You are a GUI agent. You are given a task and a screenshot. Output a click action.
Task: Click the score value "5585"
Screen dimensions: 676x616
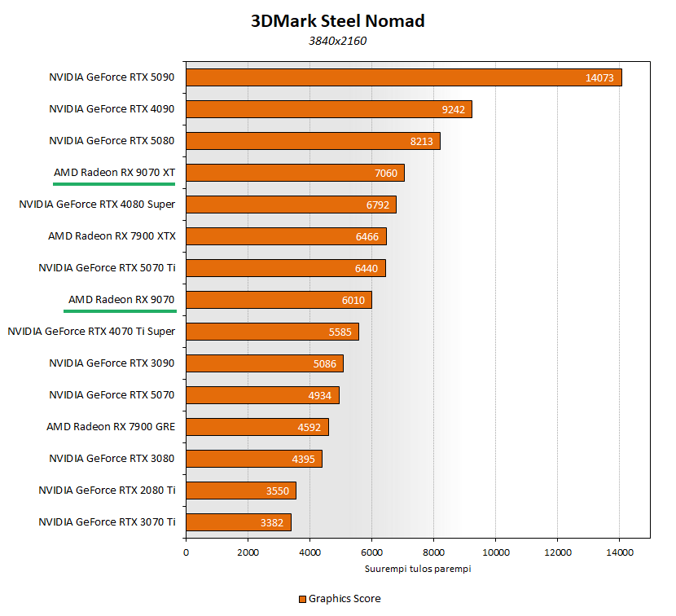340,332
